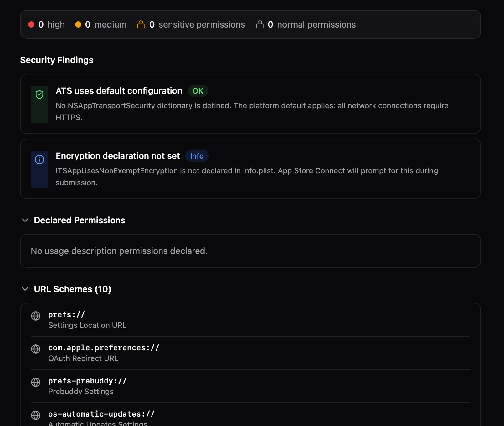Click the locked normal permissions padlock icon
This screenshot has width=504, height=426.
[260, 24]
